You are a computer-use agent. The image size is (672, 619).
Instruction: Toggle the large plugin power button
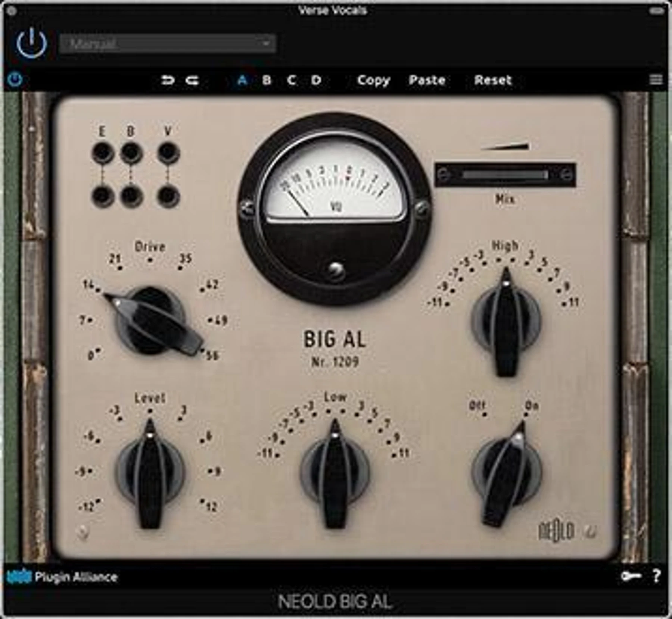(x=32, y=43)
